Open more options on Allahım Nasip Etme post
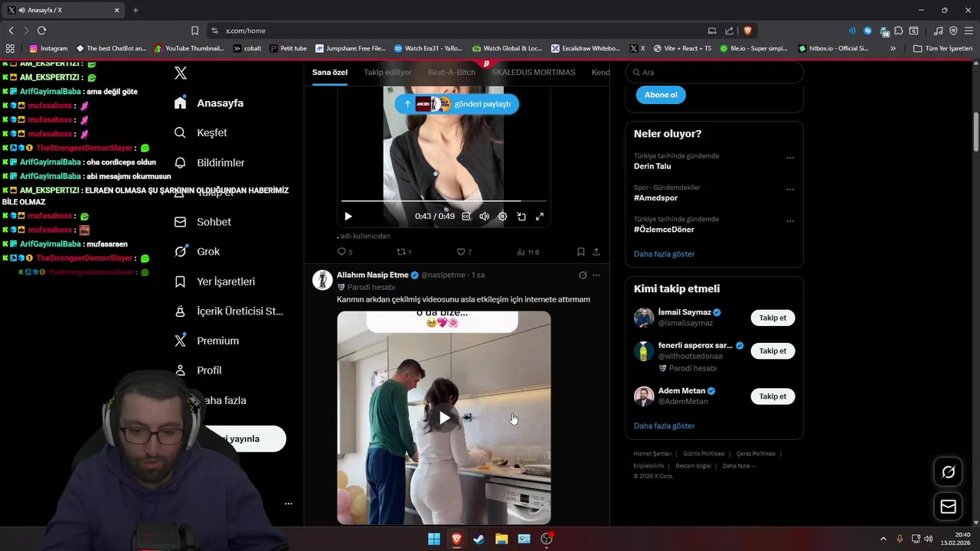 596,275
